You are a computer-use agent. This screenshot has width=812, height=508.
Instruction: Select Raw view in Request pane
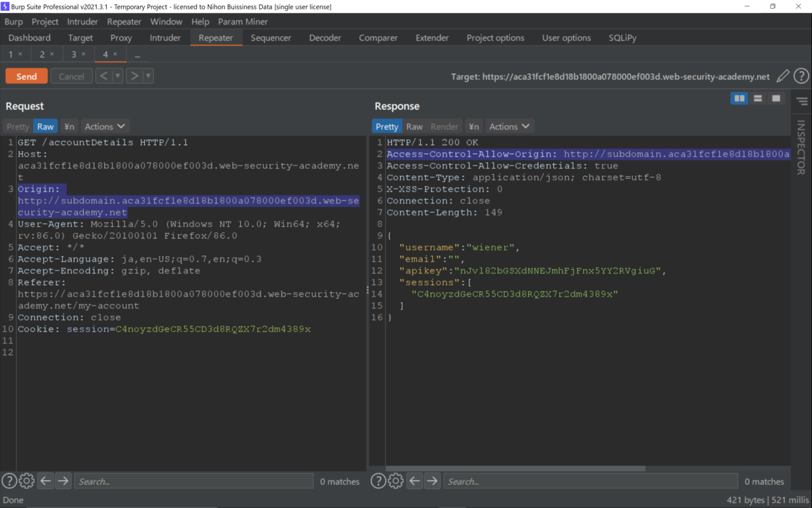coord(45,127)
